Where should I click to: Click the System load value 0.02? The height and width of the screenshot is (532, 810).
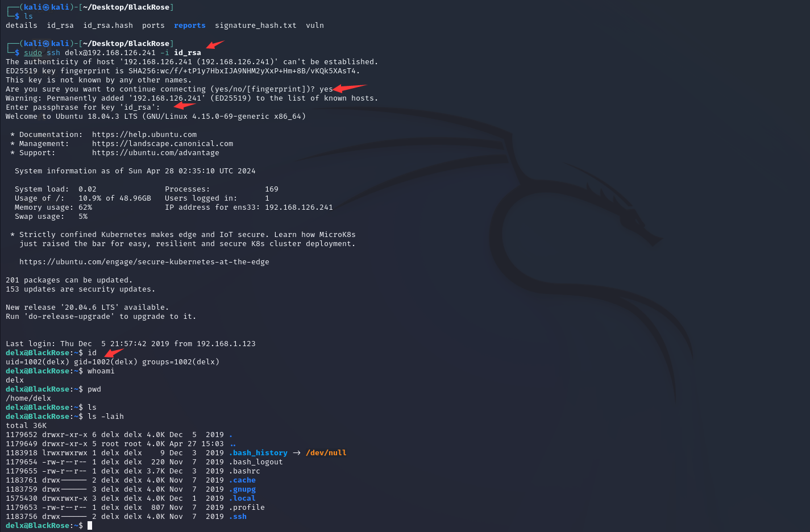[88, 189]
